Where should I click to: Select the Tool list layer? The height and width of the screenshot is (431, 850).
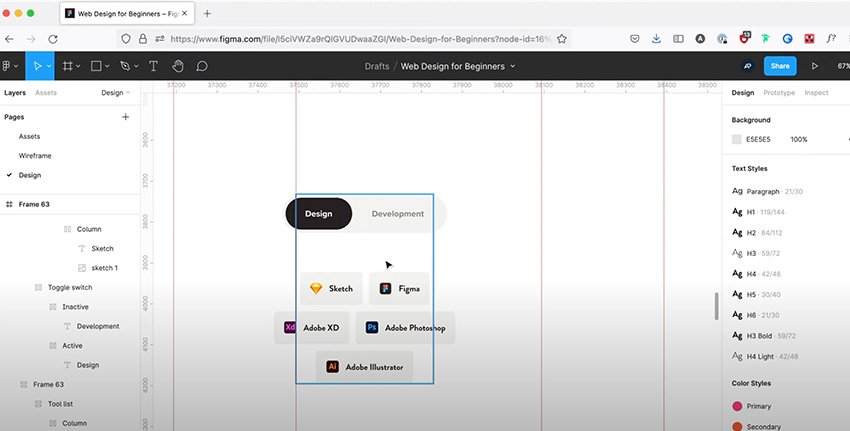[x=60, y=404]
